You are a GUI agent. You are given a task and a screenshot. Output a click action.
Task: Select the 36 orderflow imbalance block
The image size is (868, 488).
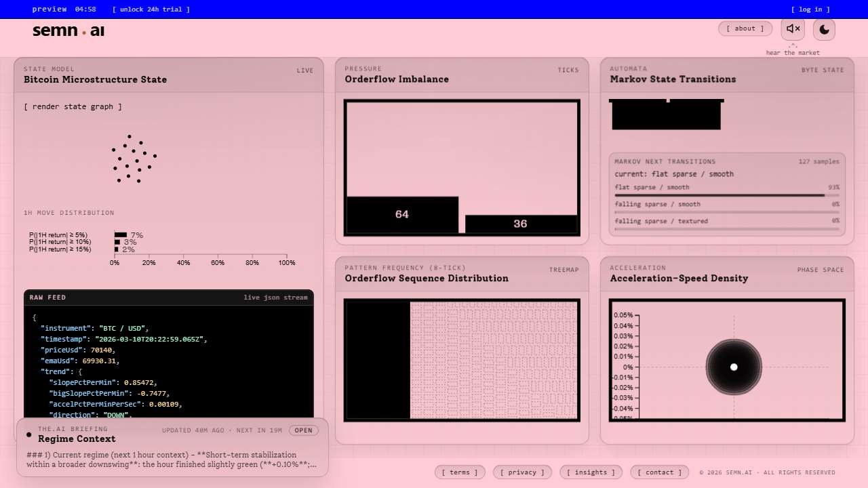(520, 224)
